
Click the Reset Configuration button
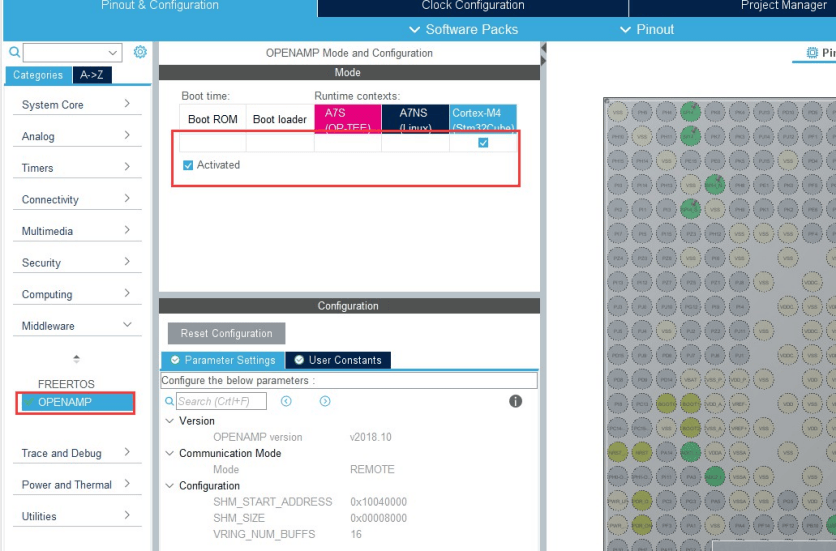(227, 333)
